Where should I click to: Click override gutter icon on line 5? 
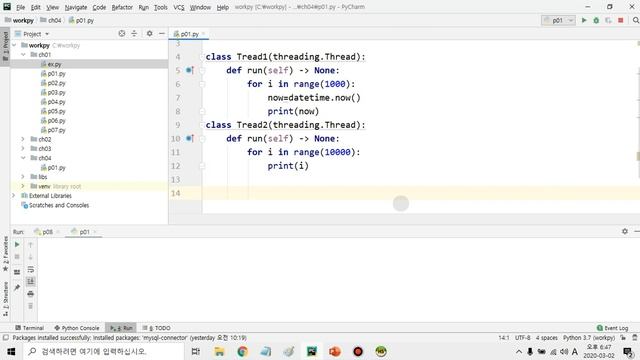[x=190, y=70]
